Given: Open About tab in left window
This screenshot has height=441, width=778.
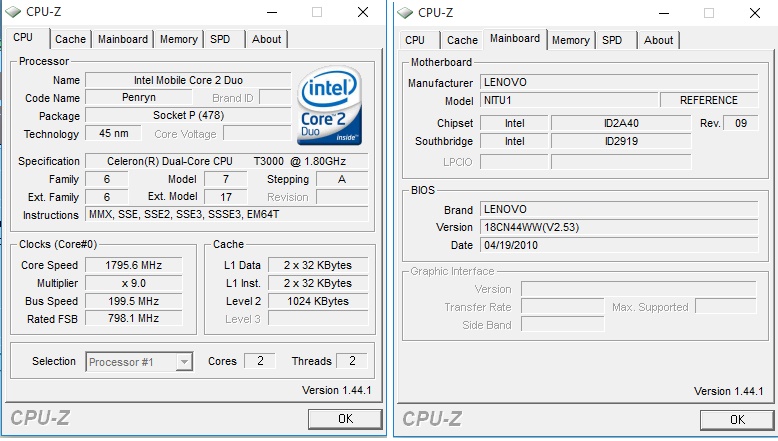Looking at the screenshot, I should point(266,39).
